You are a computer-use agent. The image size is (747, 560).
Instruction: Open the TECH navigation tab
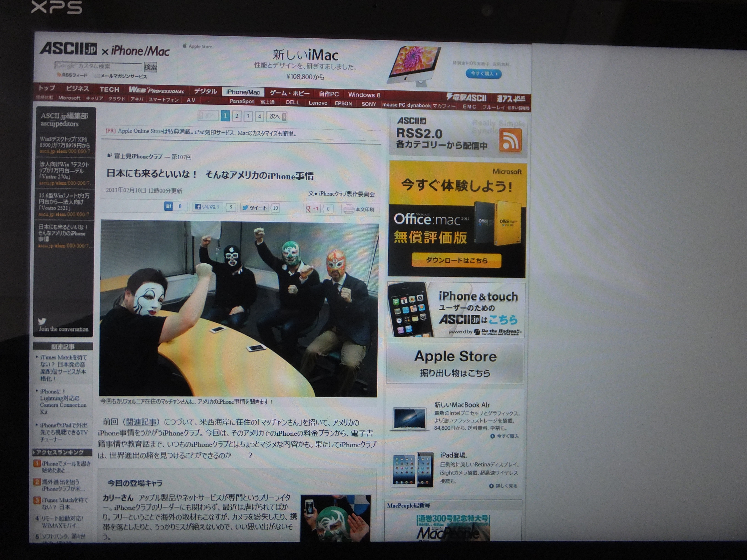(x=109, y=89)
